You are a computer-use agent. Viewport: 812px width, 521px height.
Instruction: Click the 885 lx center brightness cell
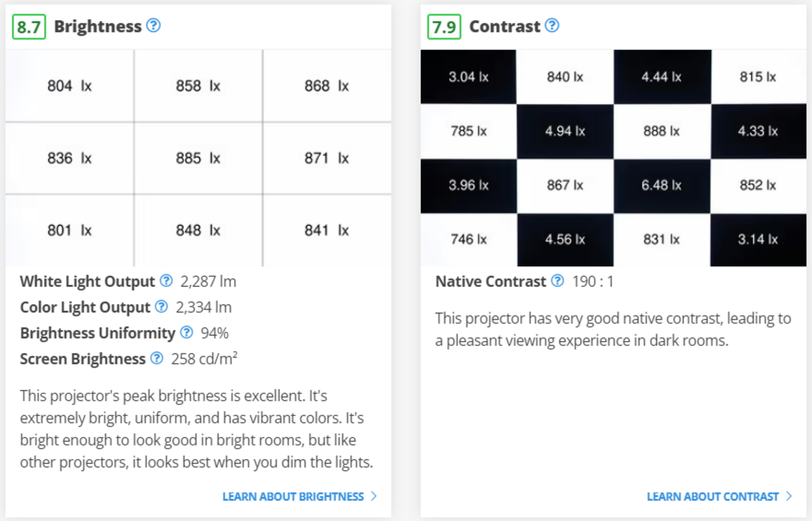(198, 158)
